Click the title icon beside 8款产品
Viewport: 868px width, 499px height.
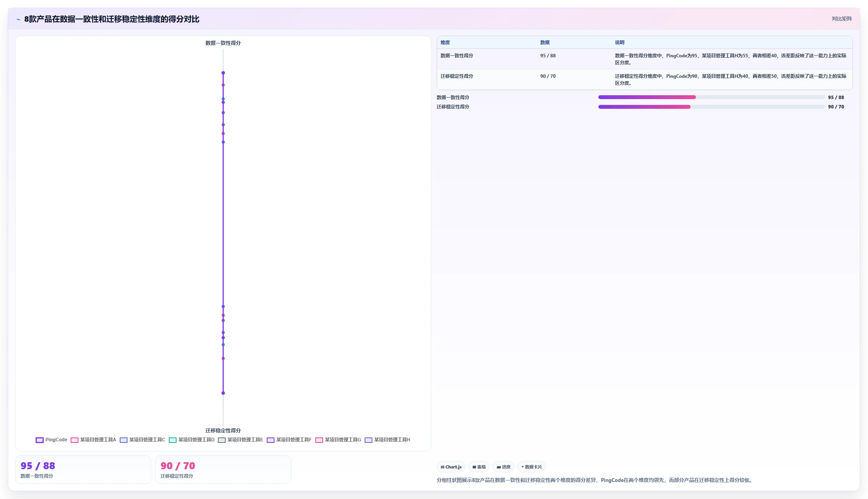point(18,19)
